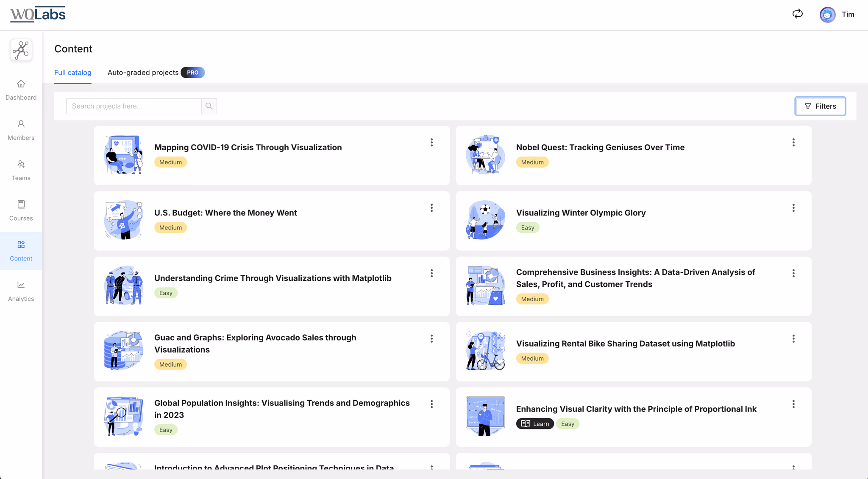Open options menu for Global Population Insights
Viewport: 868px width, 479px height.
coord(431,404)
